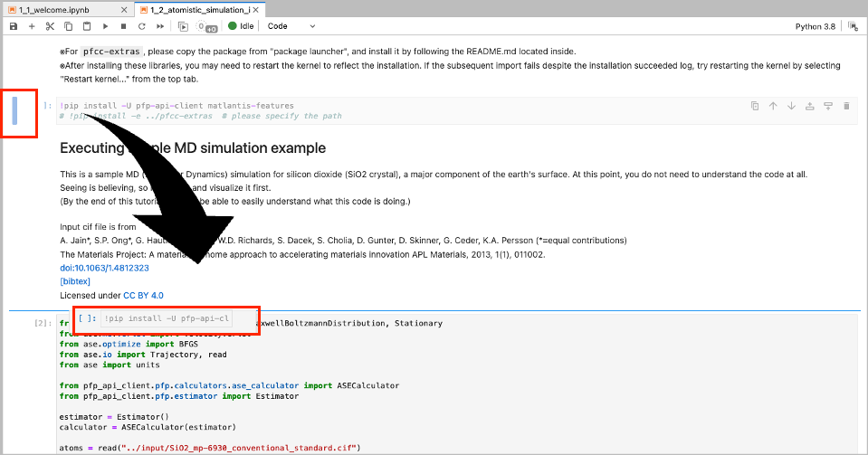This screenshot has width=868, height=455.
Task: Move the cell down with arrow icon
Action: (791, 106)
